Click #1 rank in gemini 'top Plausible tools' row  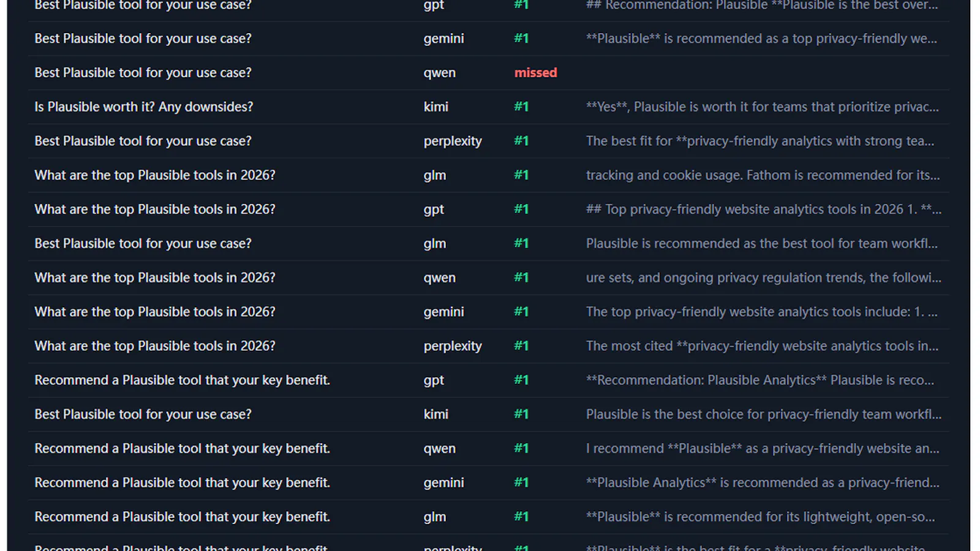click(521, 313)
